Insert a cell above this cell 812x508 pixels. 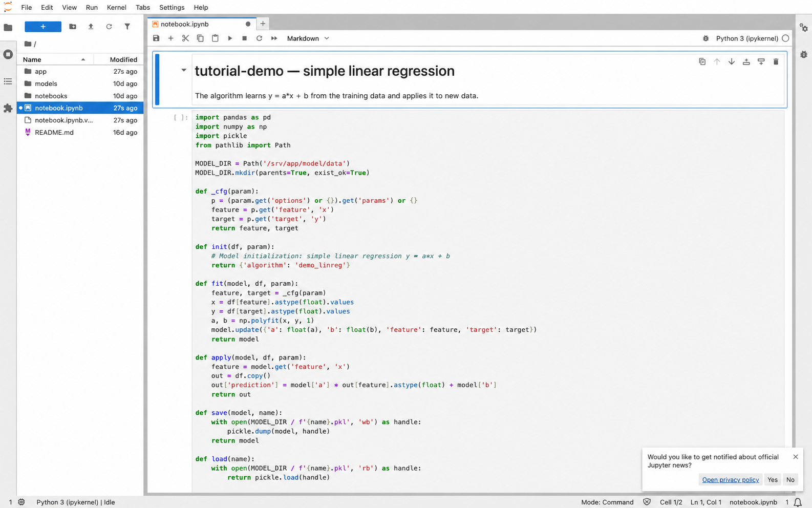[x=746, y=61]
